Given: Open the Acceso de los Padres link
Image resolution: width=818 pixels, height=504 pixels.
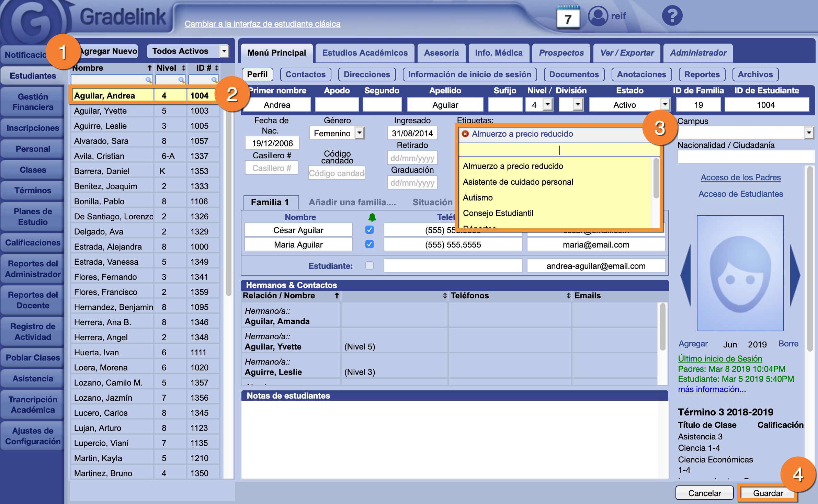Looking at the screenshot, I should 741,177.
